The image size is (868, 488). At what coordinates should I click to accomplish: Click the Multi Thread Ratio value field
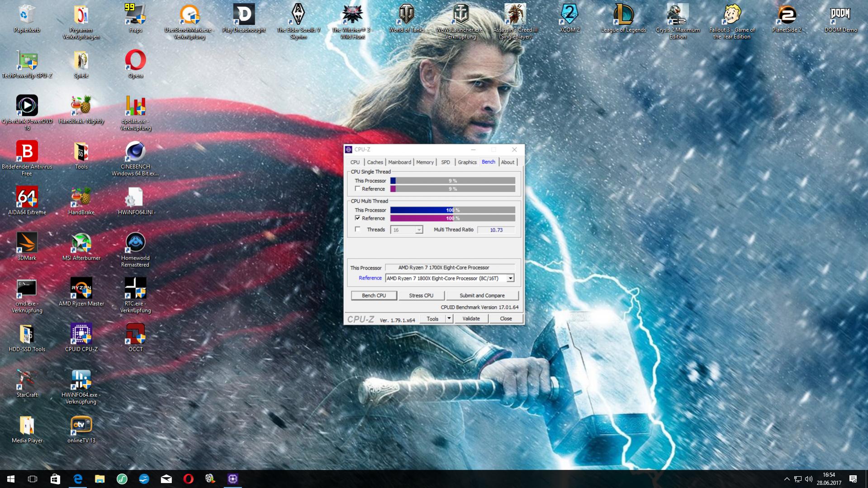pos(496,230)
